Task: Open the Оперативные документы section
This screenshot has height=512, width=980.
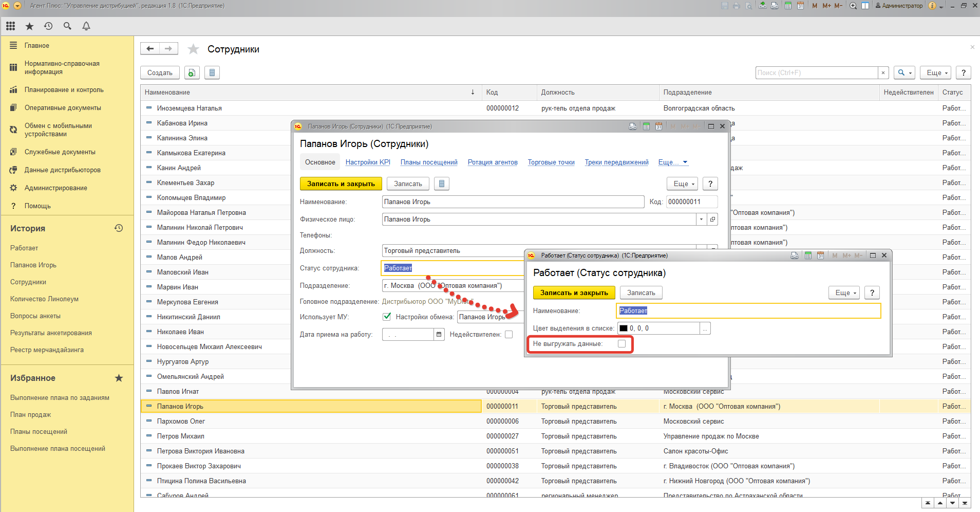Action: (63, 107)
